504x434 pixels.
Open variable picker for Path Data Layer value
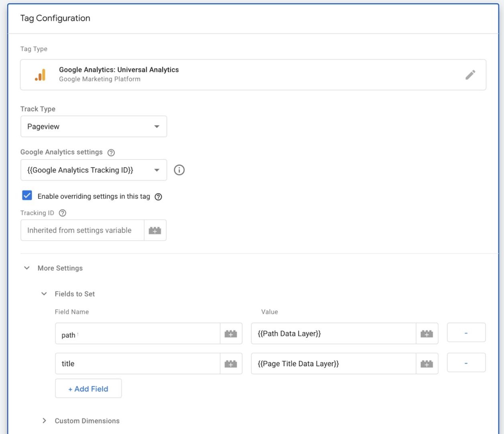[x=427, y=334]
